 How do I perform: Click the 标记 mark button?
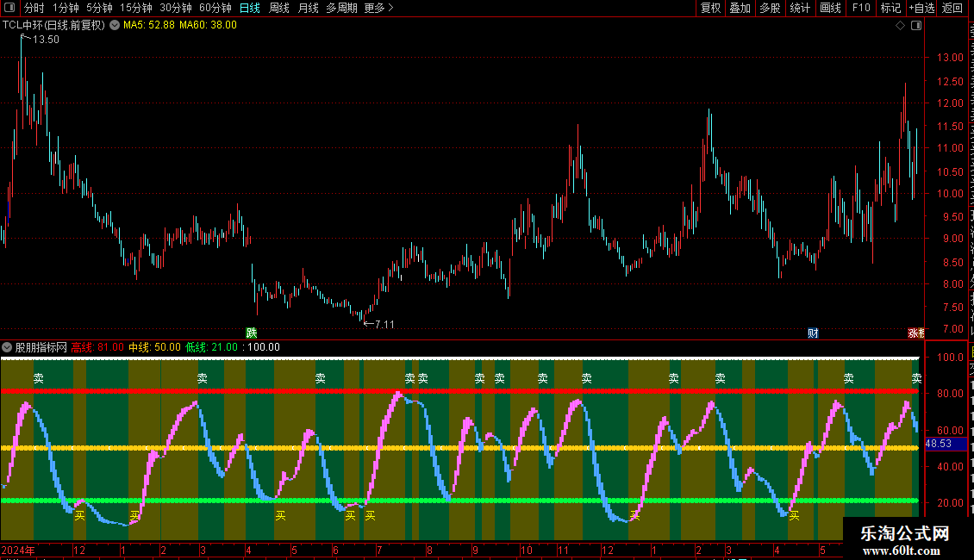tap(890, 8)
